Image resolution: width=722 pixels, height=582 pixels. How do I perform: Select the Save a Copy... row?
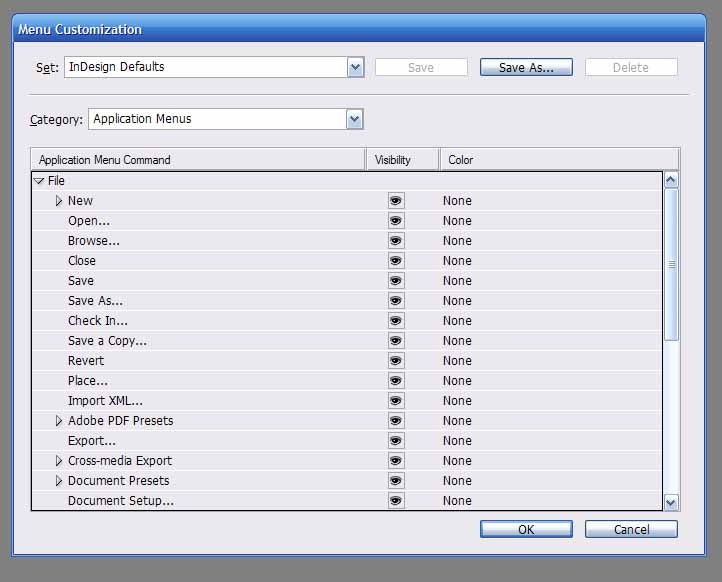point(347,341)
